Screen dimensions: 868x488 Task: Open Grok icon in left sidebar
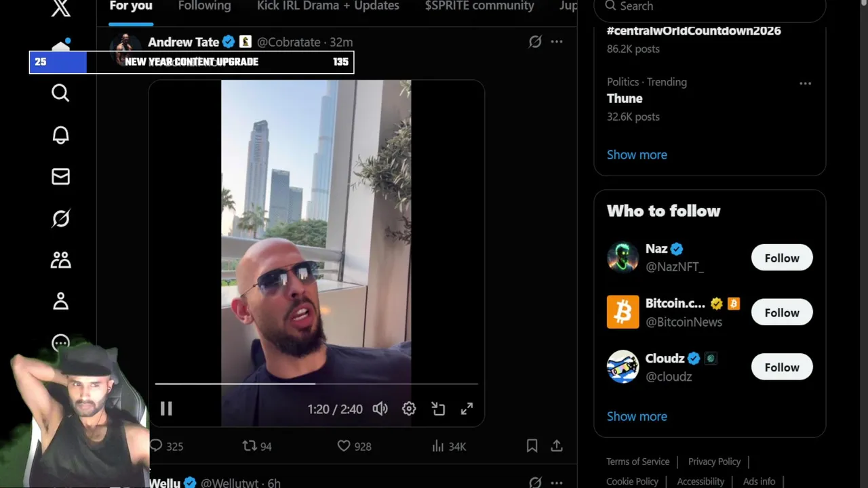60,218
